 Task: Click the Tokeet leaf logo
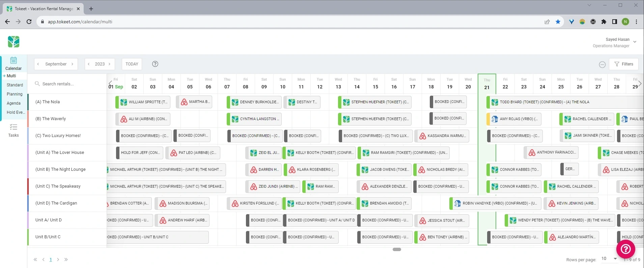(13, 42)
